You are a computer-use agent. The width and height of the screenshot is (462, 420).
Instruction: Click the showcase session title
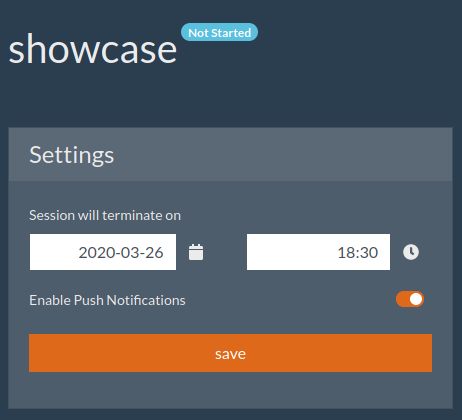click(93, 50)
